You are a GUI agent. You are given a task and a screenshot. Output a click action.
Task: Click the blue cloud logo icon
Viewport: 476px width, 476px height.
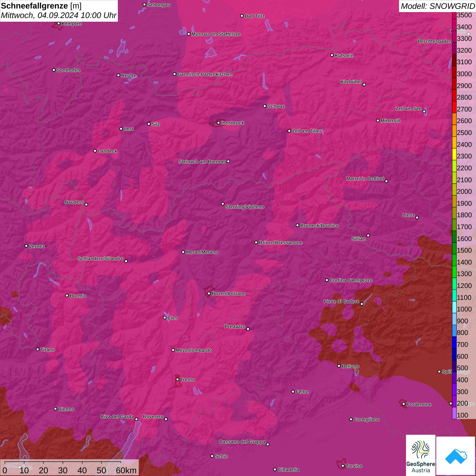tap(456, 456)
